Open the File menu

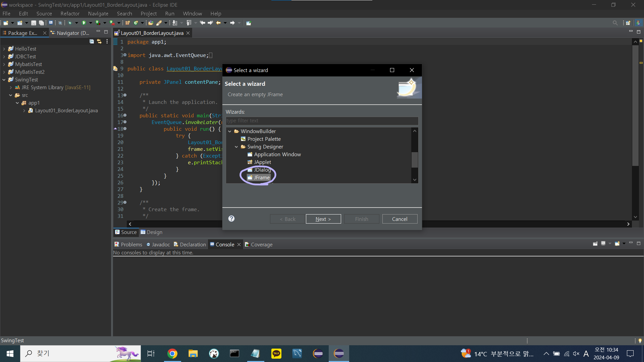[6, 14]
